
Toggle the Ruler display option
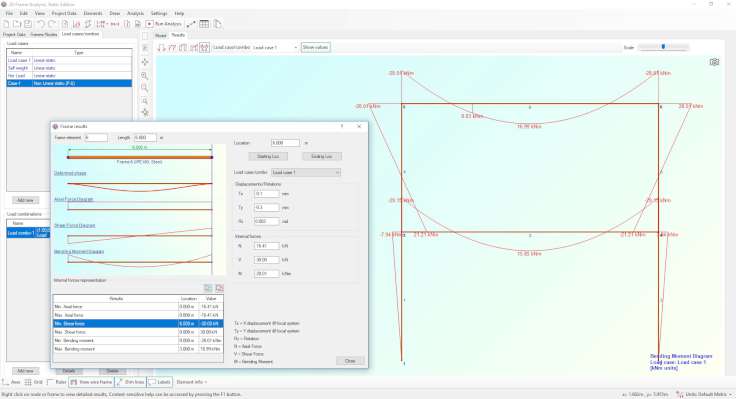pyautogui.click(x=57, y=382)
